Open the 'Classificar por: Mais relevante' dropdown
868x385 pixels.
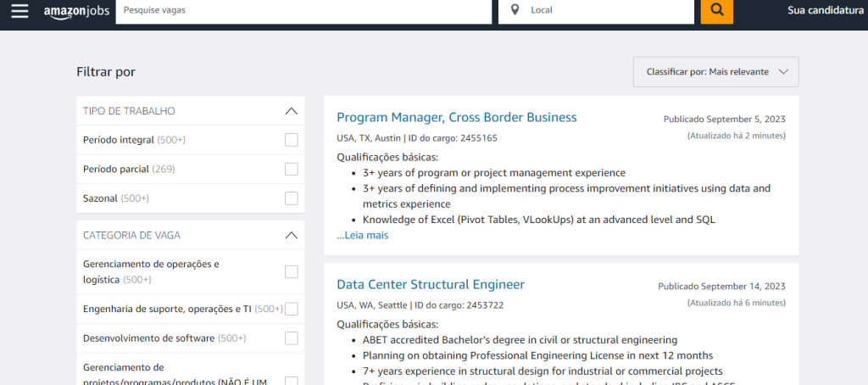pyautogui.click(x=715, y=72)
